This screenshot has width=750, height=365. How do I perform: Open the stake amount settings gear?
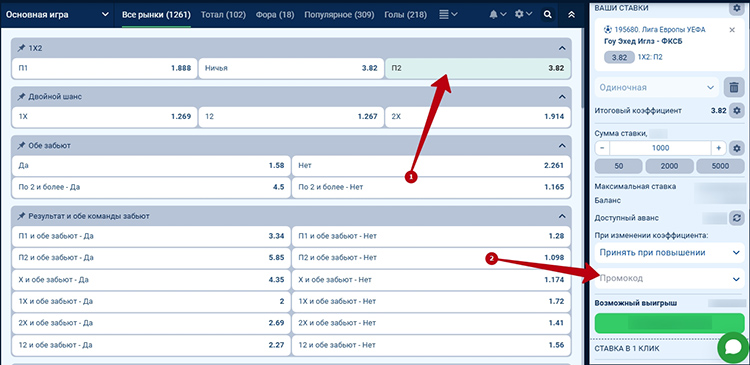point(737,148)
